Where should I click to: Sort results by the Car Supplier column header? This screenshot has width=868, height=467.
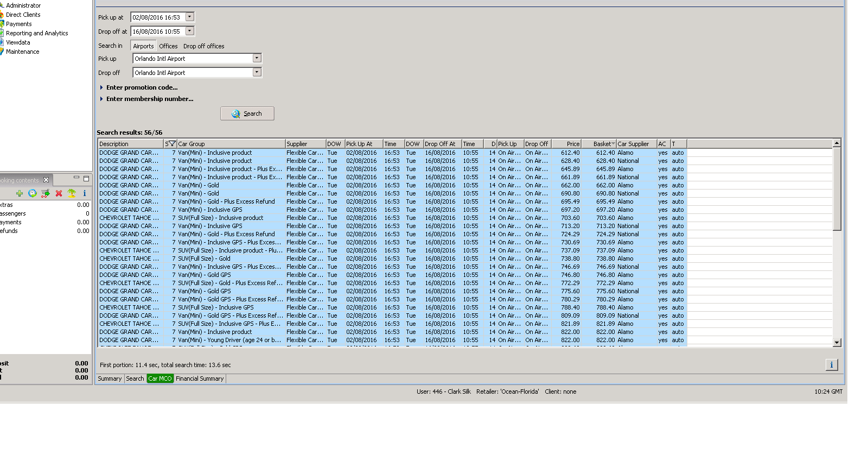click(x=636, y=144)
